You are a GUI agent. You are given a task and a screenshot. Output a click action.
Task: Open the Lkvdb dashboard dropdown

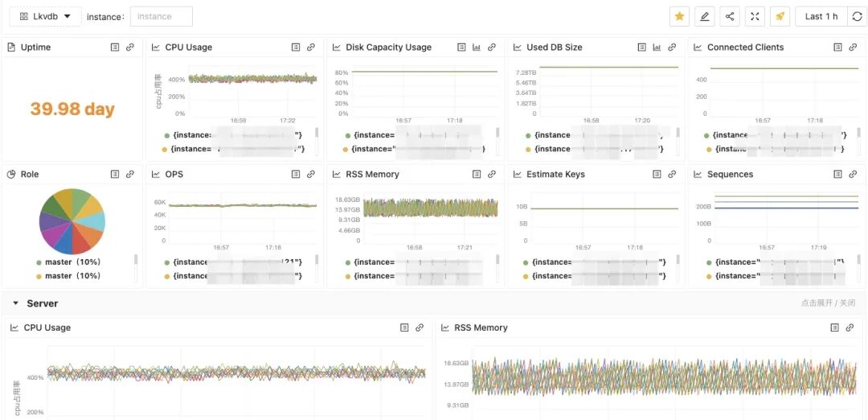(x=45, y=17)
